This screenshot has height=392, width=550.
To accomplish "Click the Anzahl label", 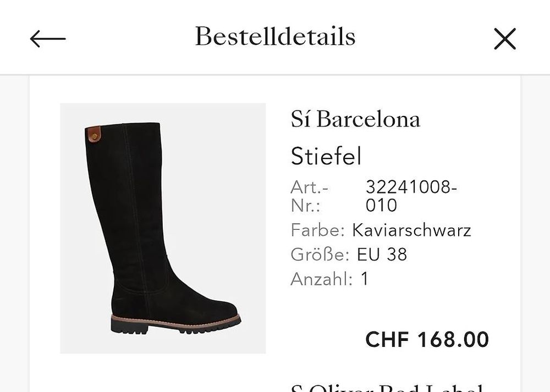I will coord(321,279).
